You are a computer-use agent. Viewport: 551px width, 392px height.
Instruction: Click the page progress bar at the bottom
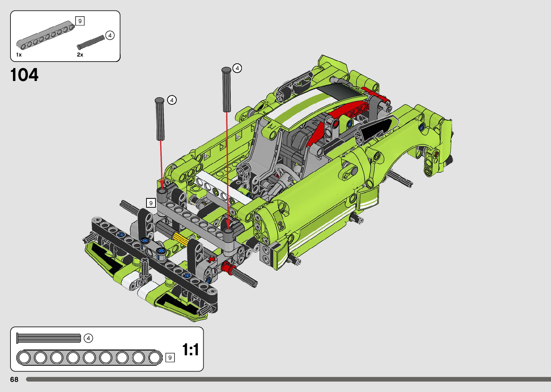[x=288, y=379]
